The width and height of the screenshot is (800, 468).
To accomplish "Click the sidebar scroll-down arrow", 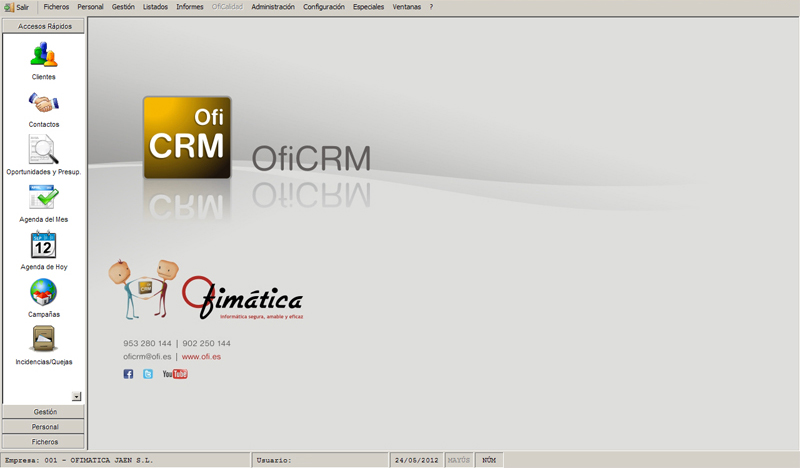I will pyautogui.click(x=77, y=396).
